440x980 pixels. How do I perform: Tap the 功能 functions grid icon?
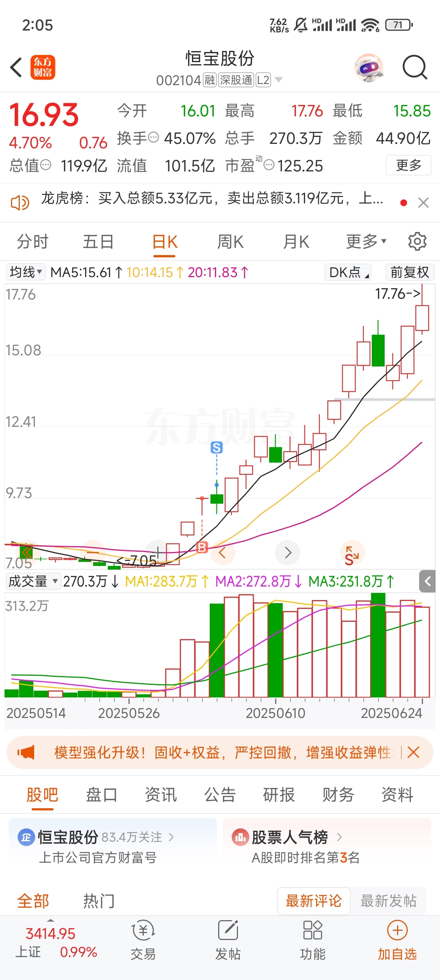click(313, 930)
